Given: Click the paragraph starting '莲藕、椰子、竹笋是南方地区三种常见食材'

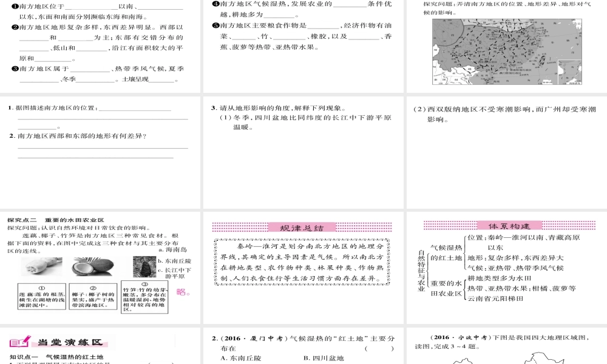Looking at the screenshot, I should click(93, 243).
